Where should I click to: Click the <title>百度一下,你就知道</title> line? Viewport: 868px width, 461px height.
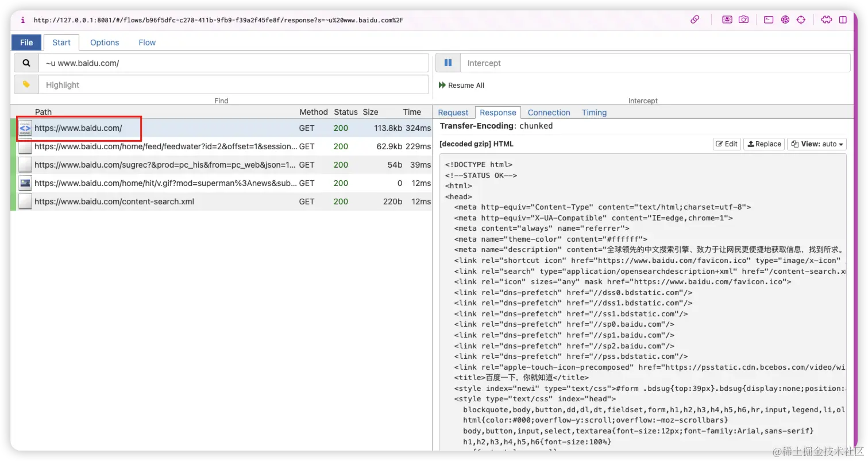click(521, 378)
